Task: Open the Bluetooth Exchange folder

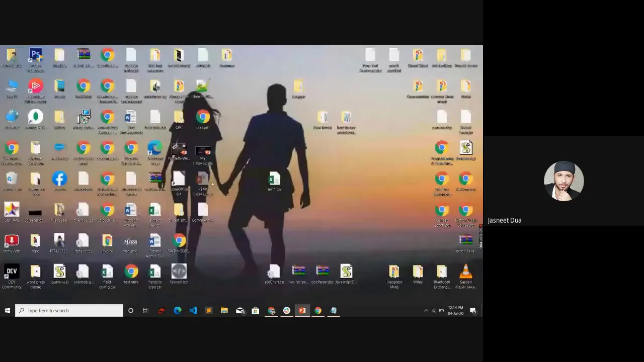Action: coord(442,277)
